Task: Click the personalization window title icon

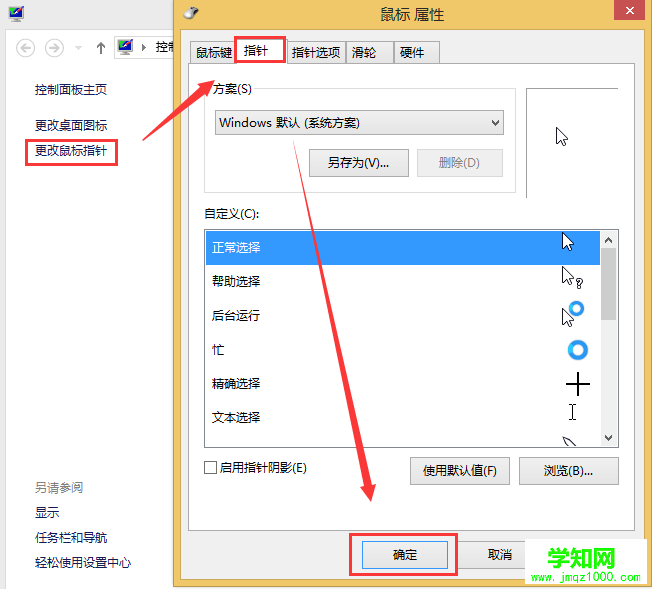Action: click(16, 14)
